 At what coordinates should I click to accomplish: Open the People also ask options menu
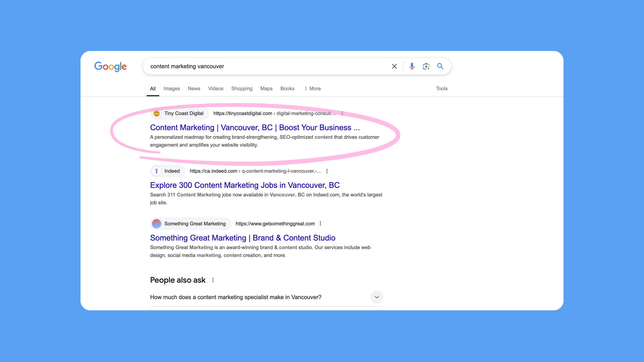pos(213,280)
